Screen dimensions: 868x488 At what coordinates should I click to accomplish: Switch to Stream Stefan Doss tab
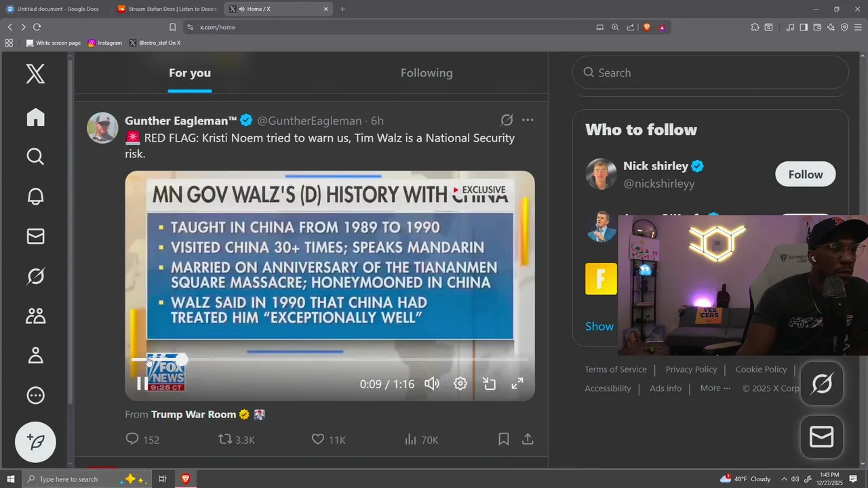[x=166, y=9]
